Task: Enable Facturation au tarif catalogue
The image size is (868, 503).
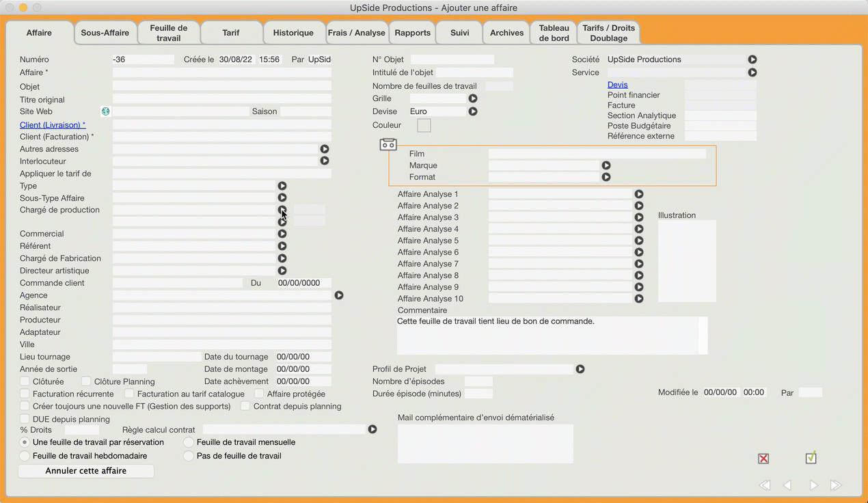Action: click(x=129, y=394)
